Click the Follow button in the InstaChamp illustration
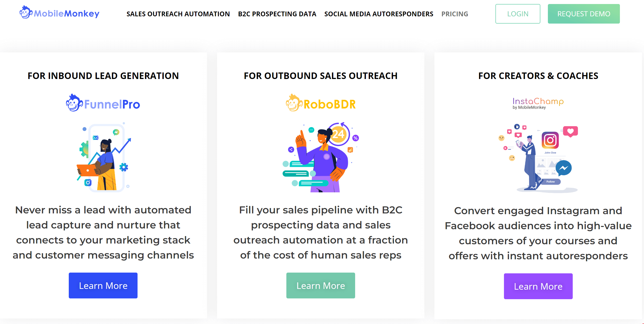Image resolution: width=644 pixels, height=324 pixels. coord(550,182)
